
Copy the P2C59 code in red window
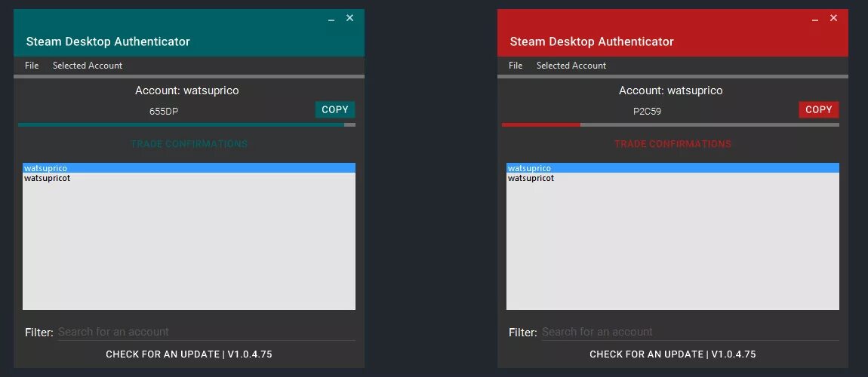click(819, 109)
